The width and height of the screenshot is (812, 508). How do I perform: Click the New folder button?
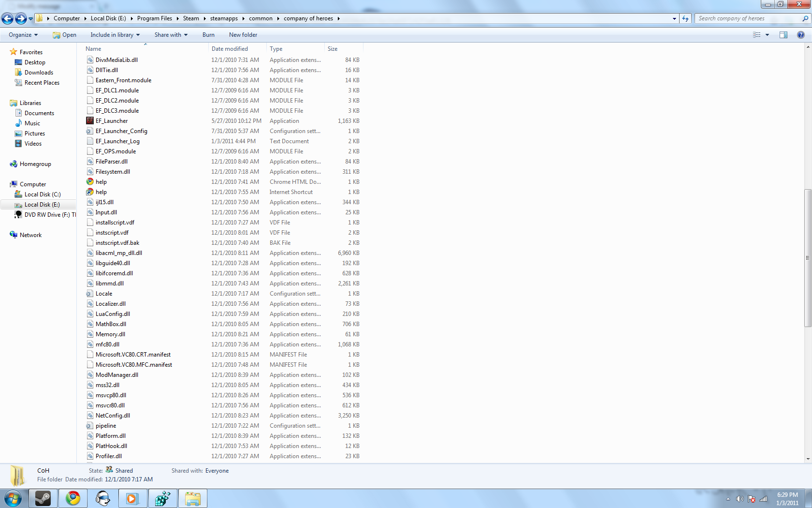coord(243,35)
